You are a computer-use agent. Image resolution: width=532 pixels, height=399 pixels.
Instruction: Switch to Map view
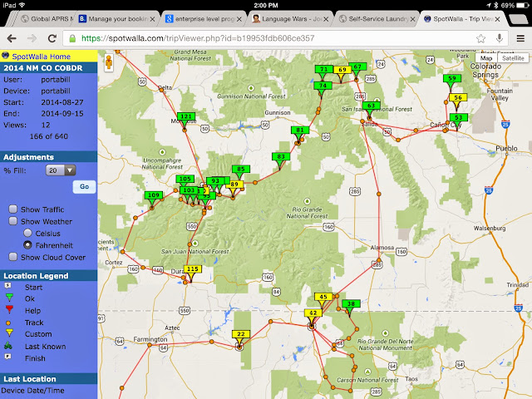coord(486,58)
